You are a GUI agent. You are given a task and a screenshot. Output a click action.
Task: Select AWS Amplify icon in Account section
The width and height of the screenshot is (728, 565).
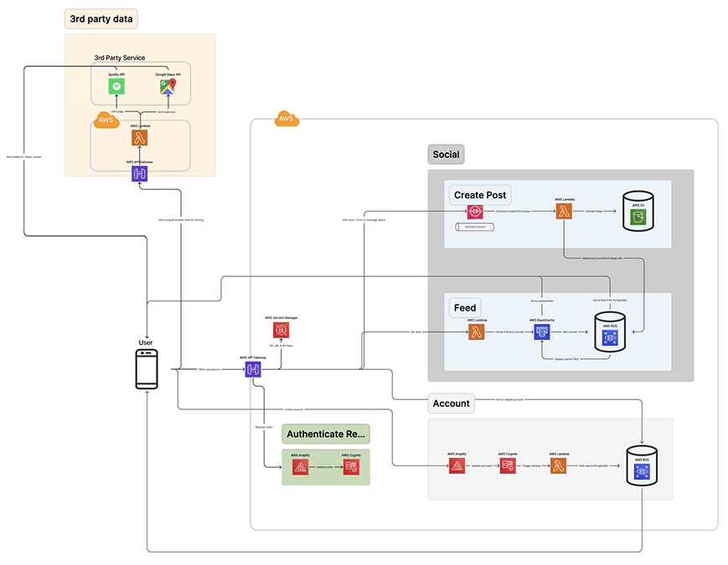(457, 465)
